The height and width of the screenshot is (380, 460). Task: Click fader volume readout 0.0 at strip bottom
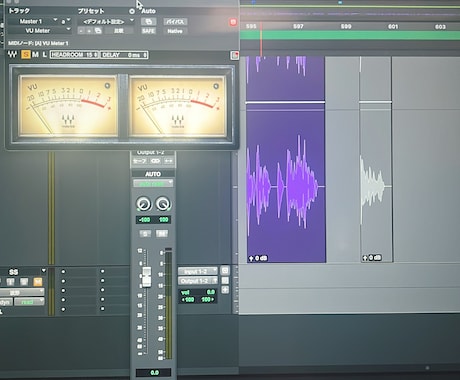(154, 372)
